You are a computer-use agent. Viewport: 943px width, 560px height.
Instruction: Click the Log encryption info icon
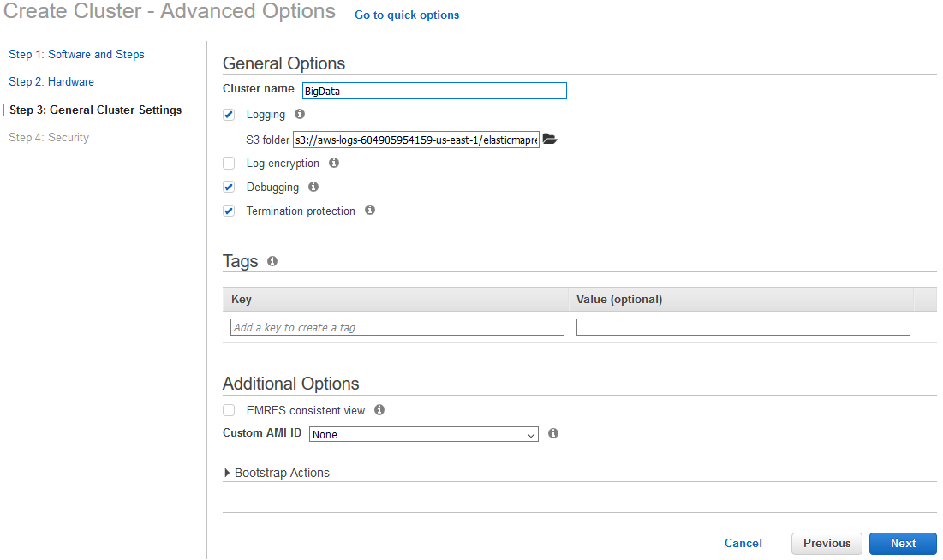[334, 163]
